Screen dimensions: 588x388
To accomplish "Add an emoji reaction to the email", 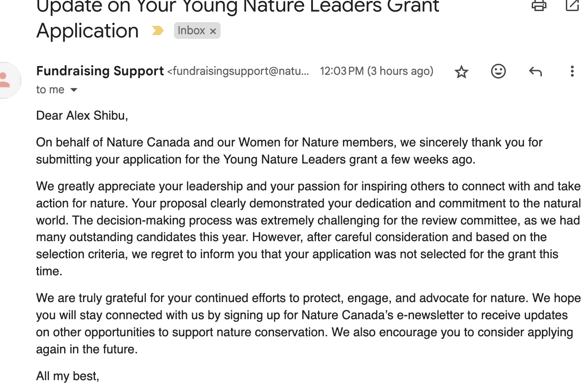I will 498,72.
